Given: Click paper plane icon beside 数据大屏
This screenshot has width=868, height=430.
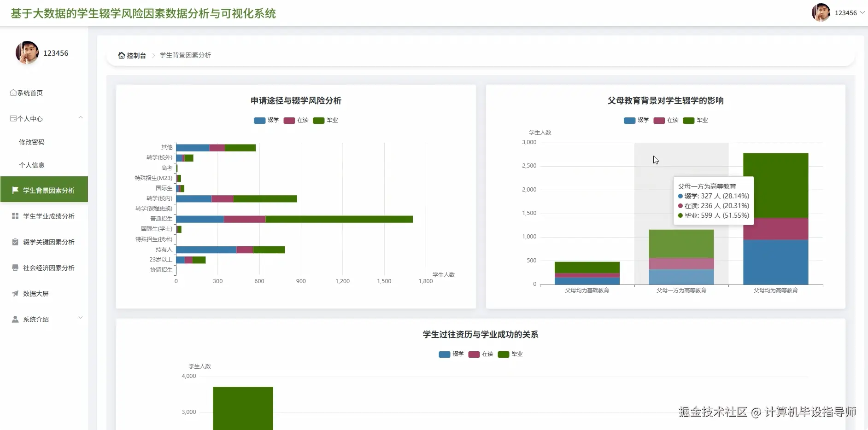Looking at the screenshot, I should 15,293.
